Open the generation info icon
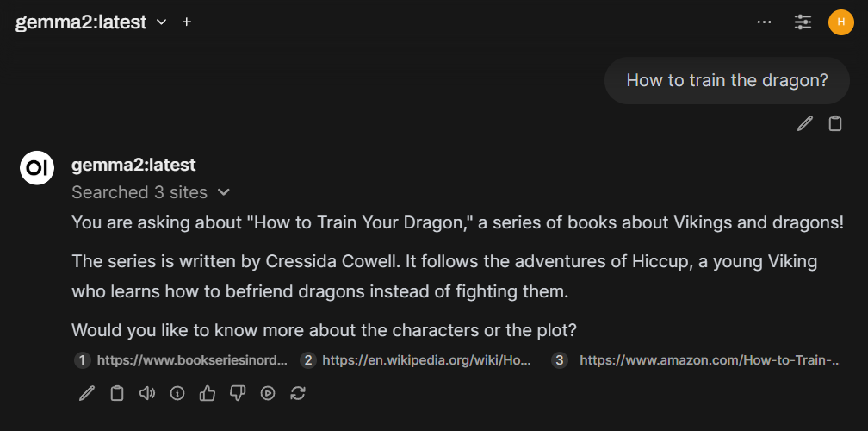Image resolution: width=868 pixels, height=431 pixels. click(177, 393)
